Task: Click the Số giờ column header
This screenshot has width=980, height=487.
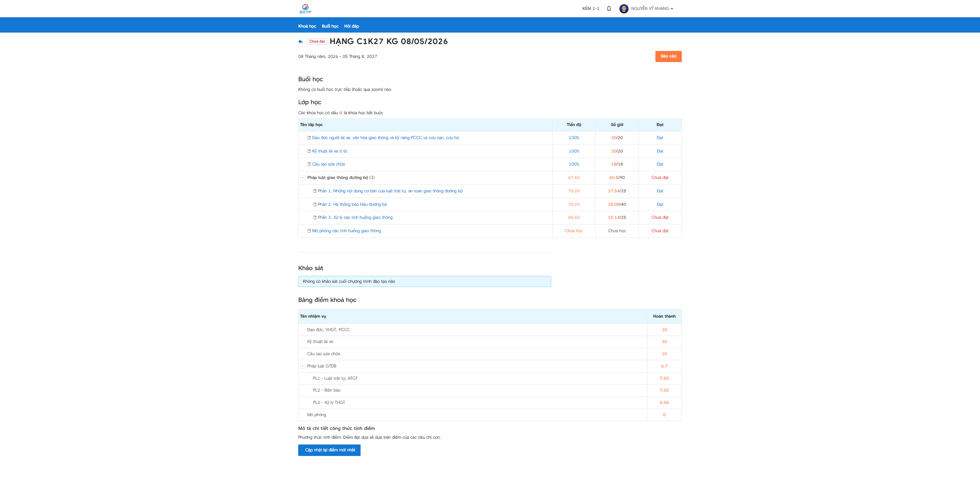Action: (617, 125)
